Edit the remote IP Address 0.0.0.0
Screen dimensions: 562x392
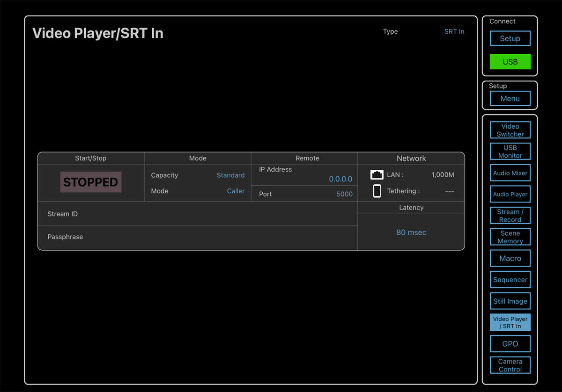pyautogui.click(x=340, y=179)
